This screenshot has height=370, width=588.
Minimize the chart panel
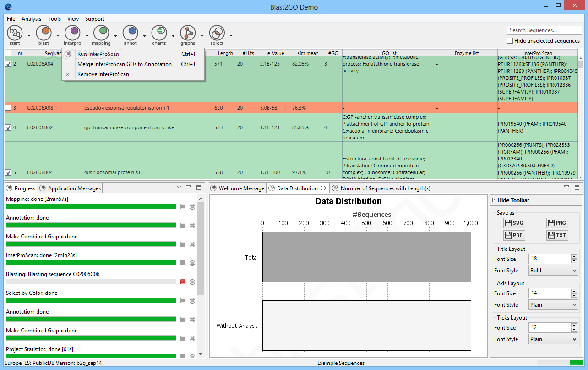567,187
